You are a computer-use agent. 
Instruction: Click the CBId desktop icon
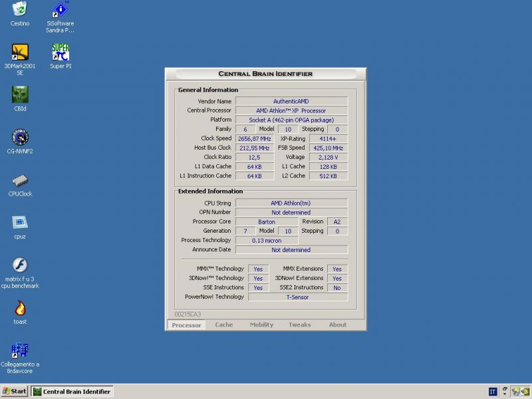point(20,98)
